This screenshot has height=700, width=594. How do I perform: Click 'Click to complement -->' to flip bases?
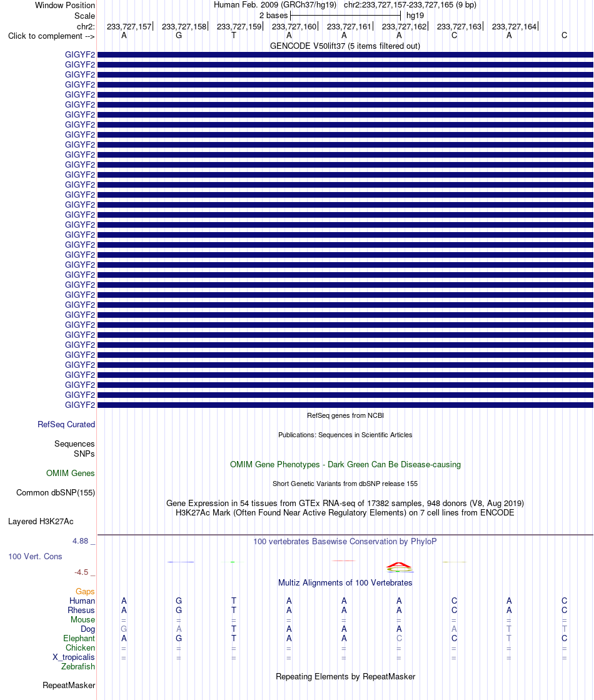51,36
